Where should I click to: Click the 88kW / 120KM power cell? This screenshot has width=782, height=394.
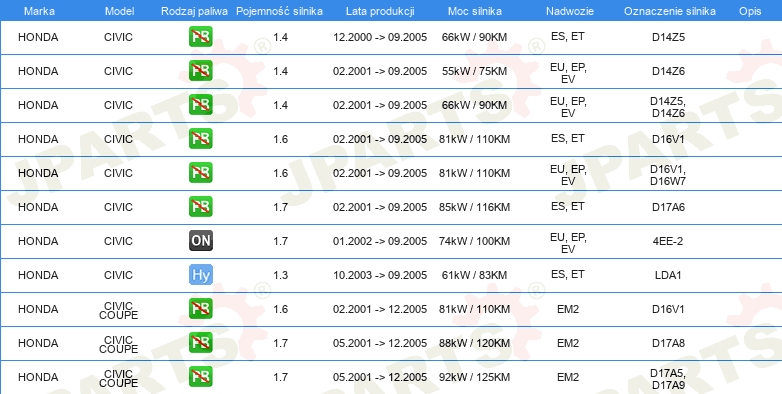[474, 343]
